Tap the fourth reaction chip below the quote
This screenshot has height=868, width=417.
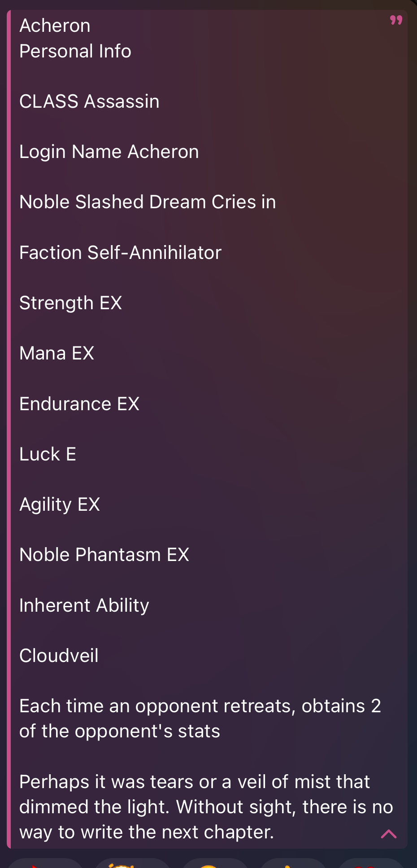coord(293,864)
